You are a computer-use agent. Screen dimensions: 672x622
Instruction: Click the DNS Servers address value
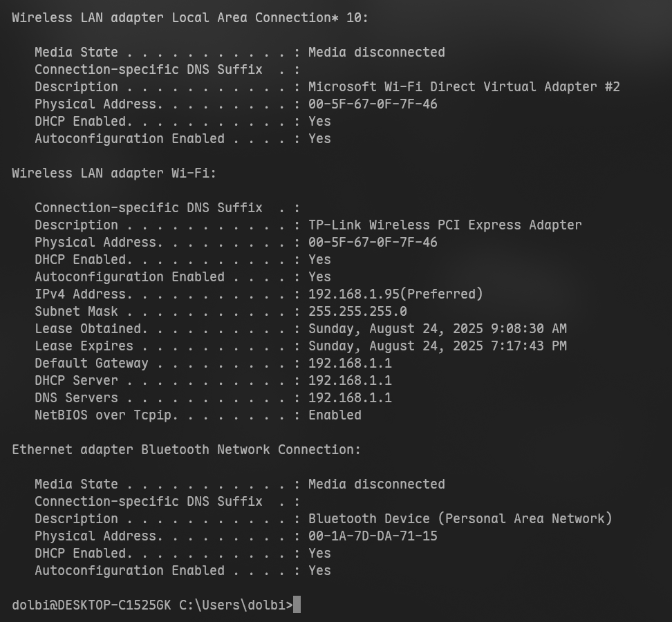(x=350, y=398)
